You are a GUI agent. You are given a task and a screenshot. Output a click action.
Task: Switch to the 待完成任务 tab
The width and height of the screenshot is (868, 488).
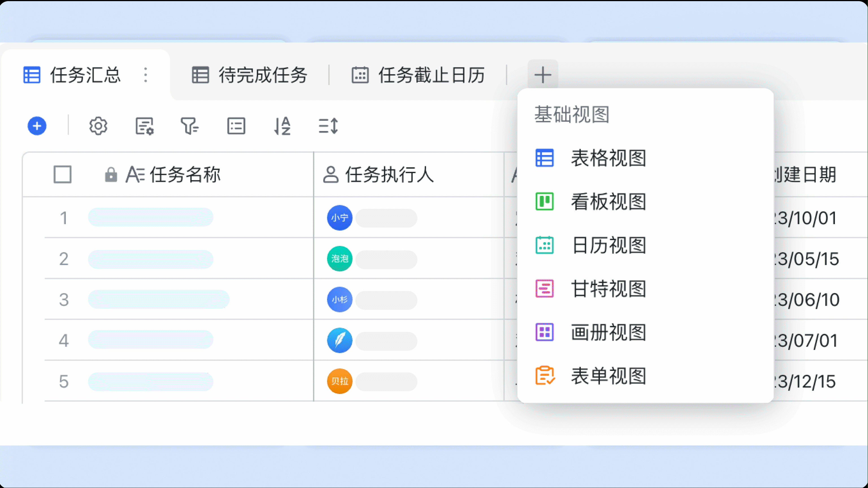click(249, 75)
